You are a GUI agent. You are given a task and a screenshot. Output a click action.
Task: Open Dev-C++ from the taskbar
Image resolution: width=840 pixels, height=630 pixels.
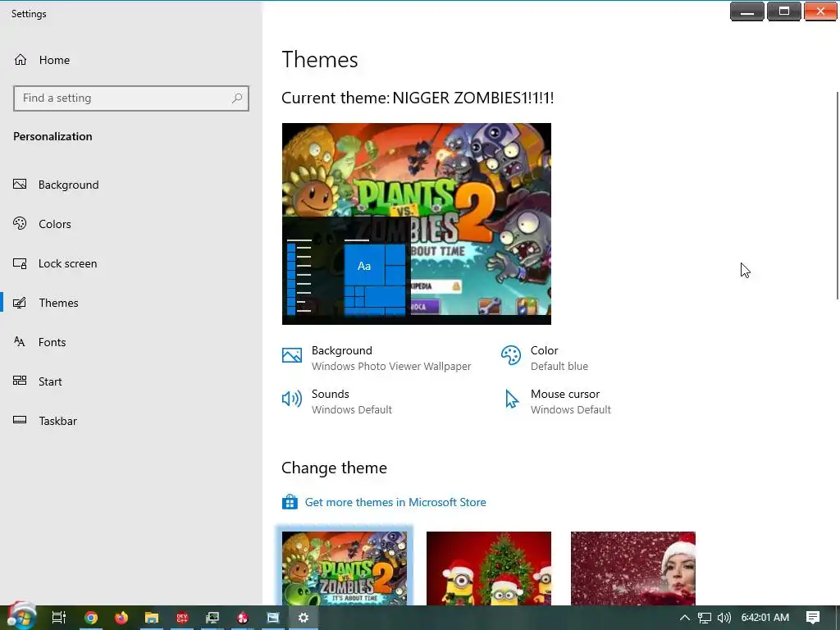pos(182,618)
